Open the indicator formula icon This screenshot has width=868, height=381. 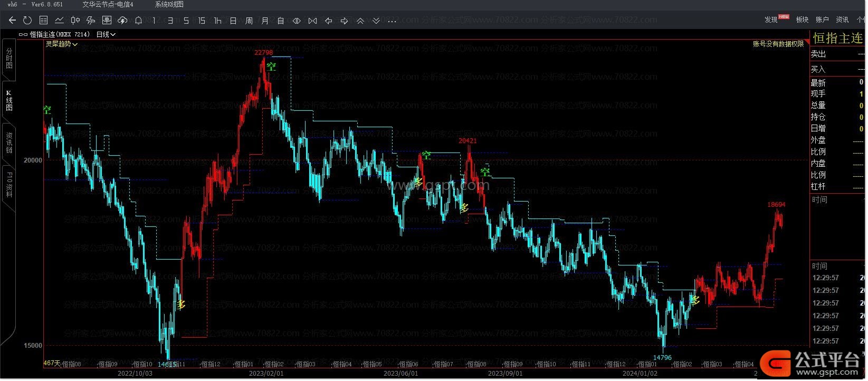tap(91, 21)
